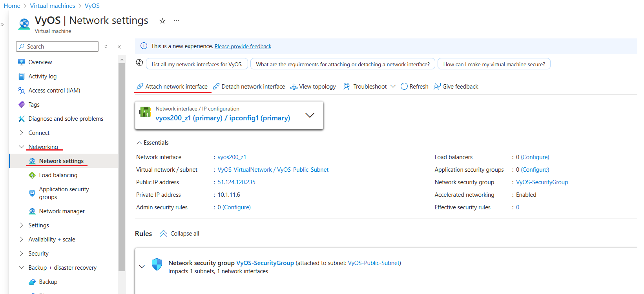Image resolution: width=644 pixels, height=294 pixels.
Task: Click the Attach network interface icon
Action: coord(140,87)
